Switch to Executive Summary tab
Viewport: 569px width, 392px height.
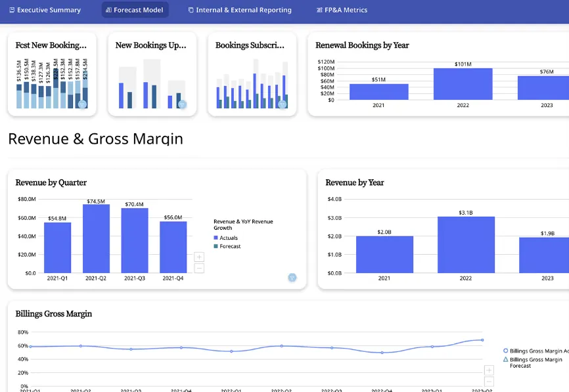coord(45,10)
